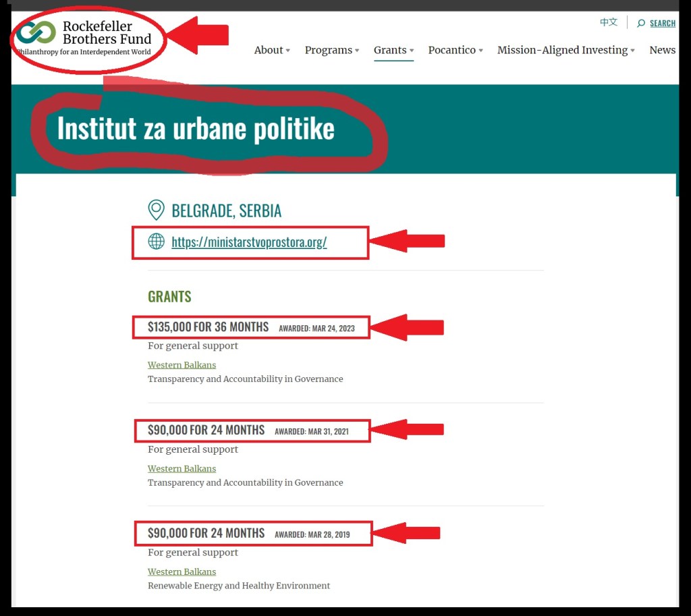This screenshot has width=691, height=616.
Task: Open the Grants menu dropdown
Action: [x=393, y=50]
